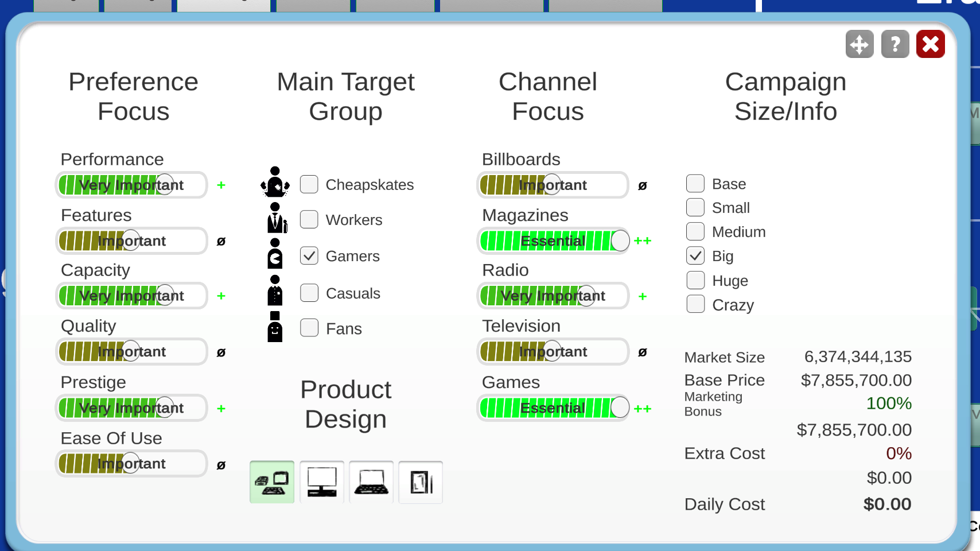Click the Magazines channel slider
Viewport: 980px width, 551px height.
pos(553,240)
